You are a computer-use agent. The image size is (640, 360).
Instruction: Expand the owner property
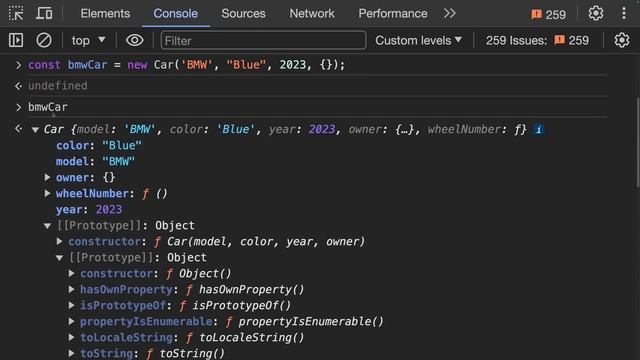coord(47,177)
